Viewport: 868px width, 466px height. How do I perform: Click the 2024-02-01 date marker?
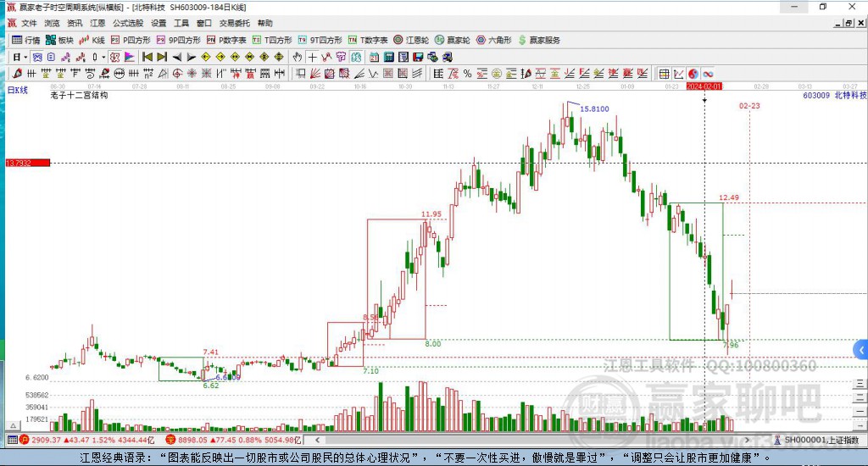[x=704, y=86]
